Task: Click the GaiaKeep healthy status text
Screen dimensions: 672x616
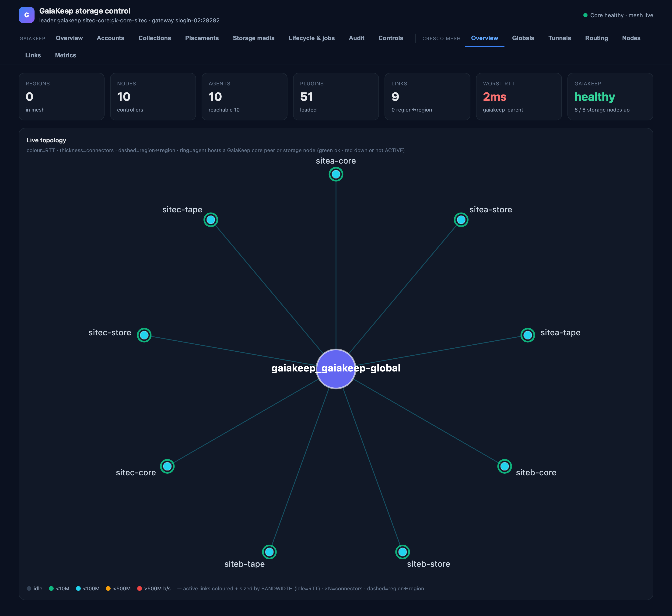Action: (x=595, y=97)
